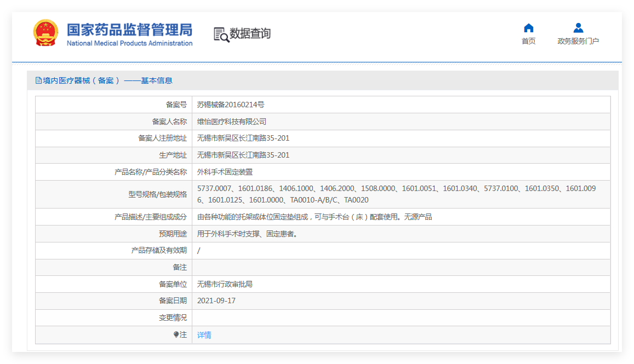This screenshot has width=634, height=364.
Task: Click the 预期用途 label
Action: 173,234
